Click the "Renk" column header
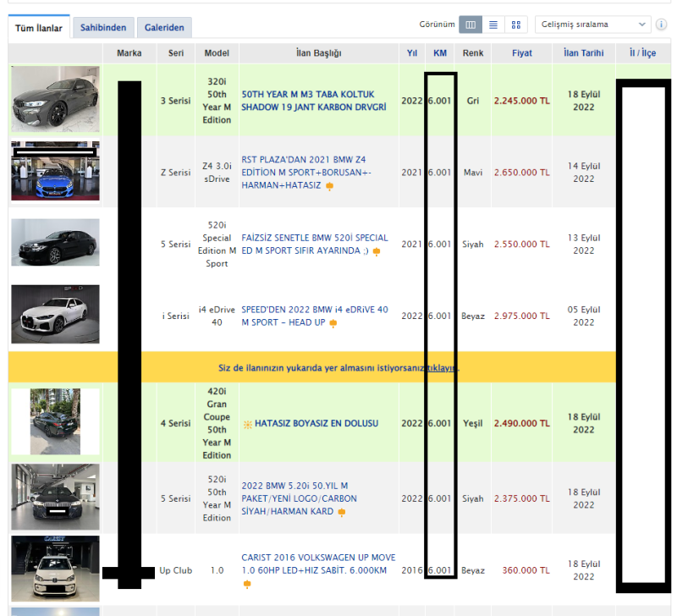The image size is (677, 616). 473,53
